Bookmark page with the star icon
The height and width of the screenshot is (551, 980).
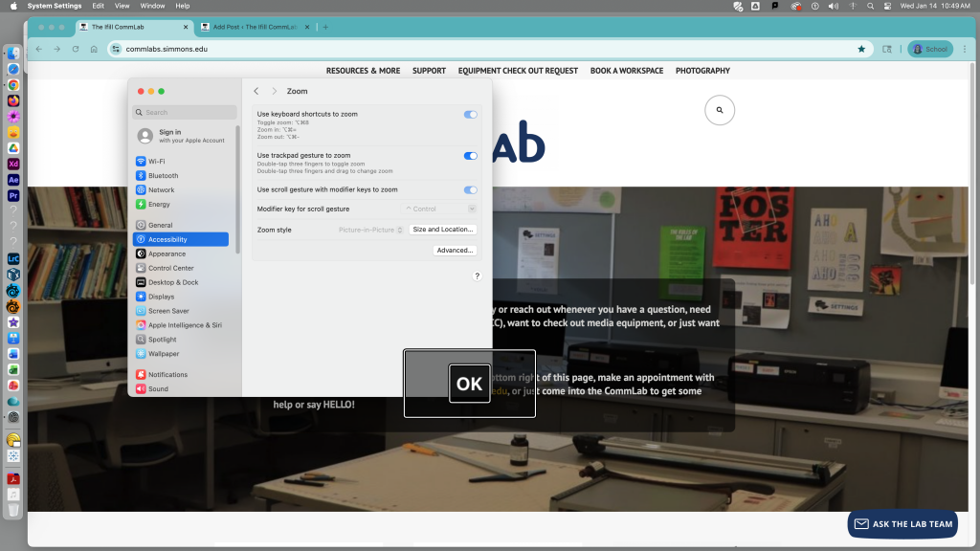[861, 49]
